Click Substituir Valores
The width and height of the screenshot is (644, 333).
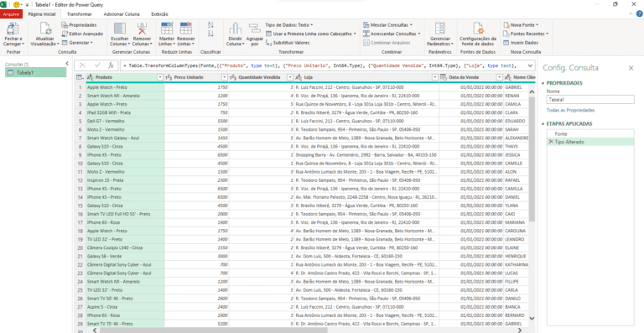pyautogui.click(x=288, y=43)
